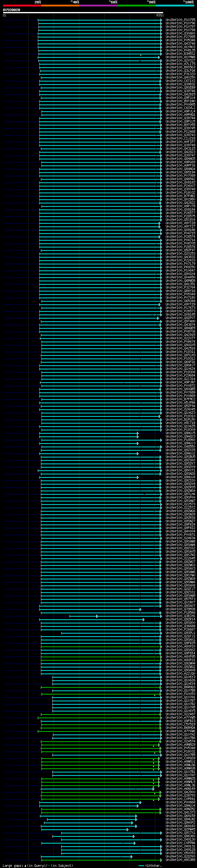Select the UniRef100_P26576 label

click(180, 247)
